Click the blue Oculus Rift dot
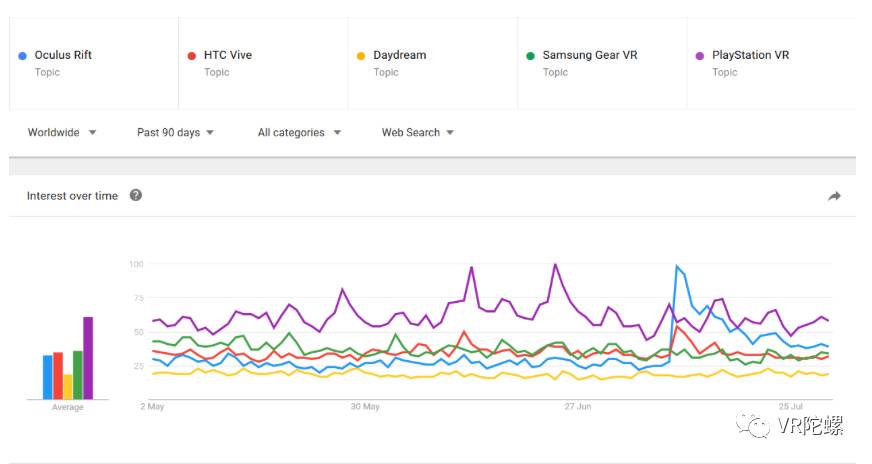 click(22, 56)
